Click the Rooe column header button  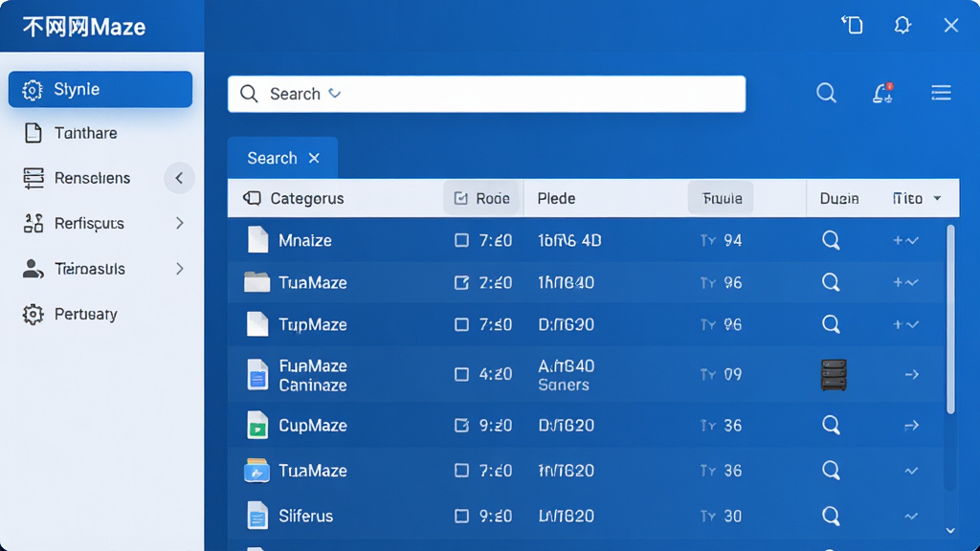[482, 199]
